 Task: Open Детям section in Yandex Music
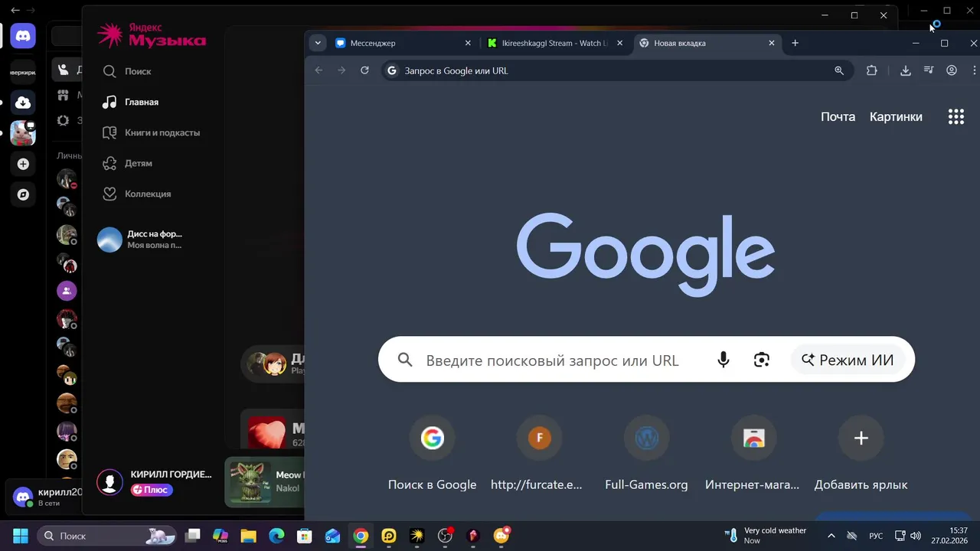pos(127,163)
